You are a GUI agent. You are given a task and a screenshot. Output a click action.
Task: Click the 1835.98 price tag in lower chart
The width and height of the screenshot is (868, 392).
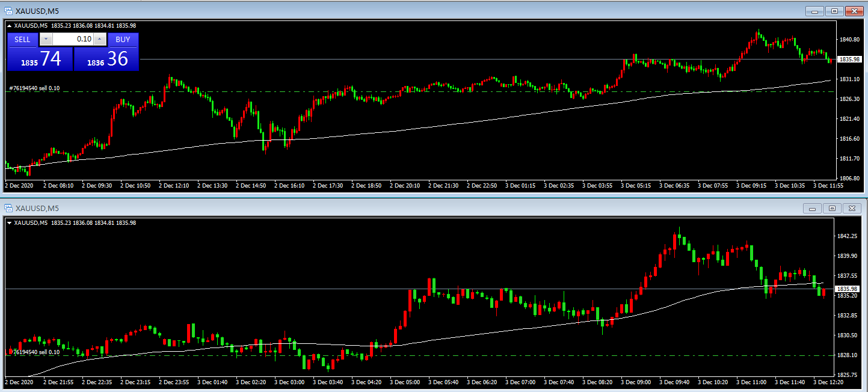(x=848, y=289)
